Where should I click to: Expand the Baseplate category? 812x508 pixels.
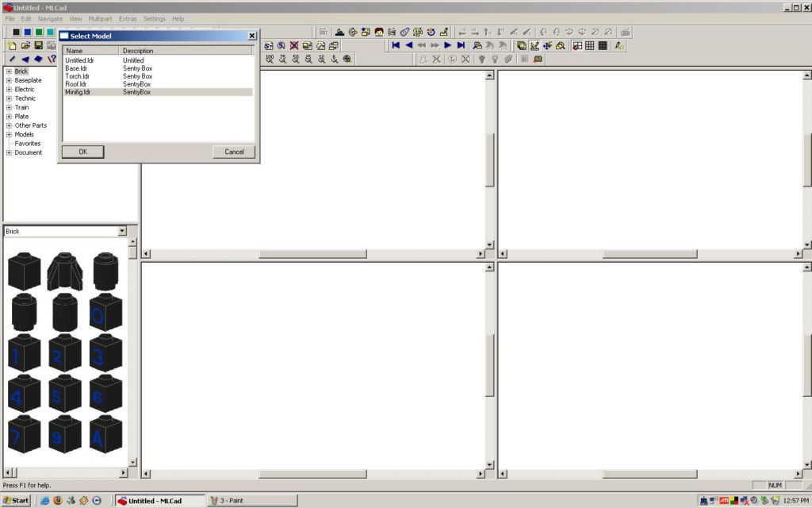click(9, 80)
